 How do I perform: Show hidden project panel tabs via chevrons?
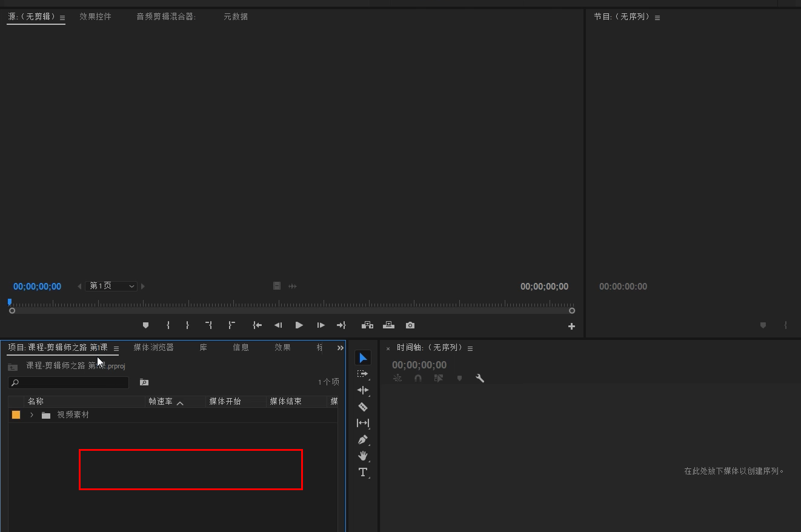pyautogui.click(x=341, y=348)
